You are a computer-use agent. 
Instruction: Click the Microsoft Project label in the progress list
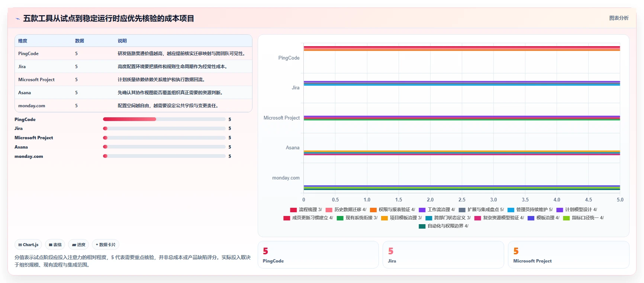coord(34,138)
